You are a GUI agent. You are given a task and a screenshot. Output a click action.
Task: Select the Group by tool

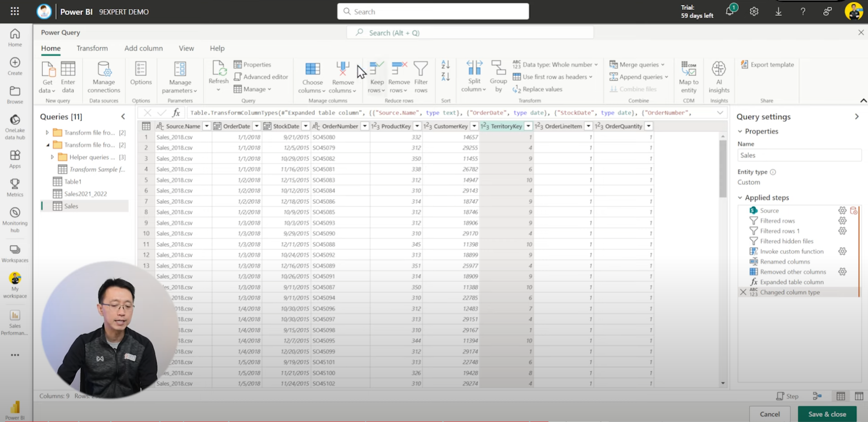click(x=498, y=76)
